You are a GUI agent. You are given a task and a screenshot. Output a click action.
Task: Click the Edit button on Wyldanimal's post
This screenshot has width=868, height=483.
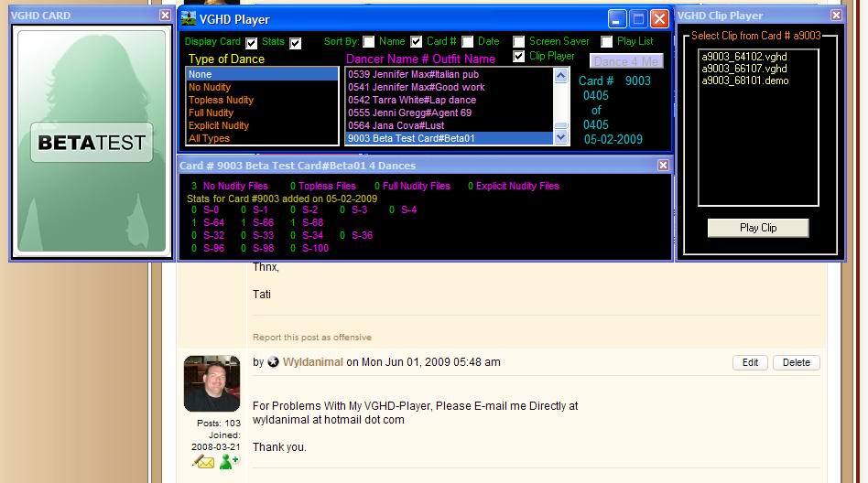point(750,363)
